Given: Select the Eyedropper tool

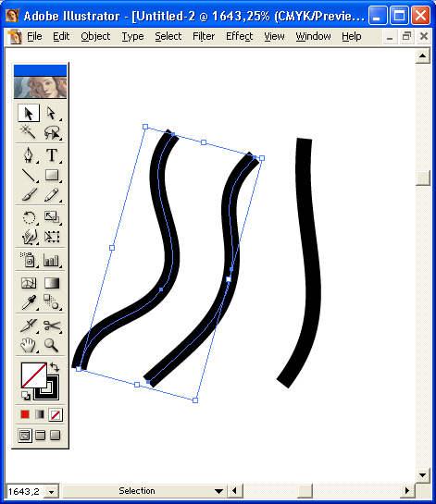Looking at the screenshot, I should point(29,302).
